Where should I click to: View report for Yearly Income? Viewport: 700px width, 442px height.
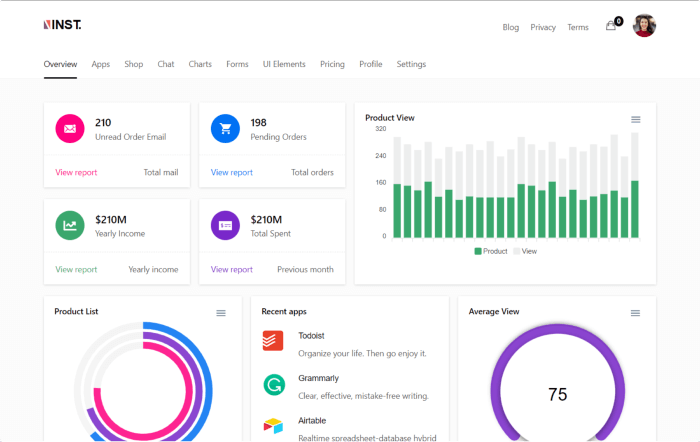click(76, 269)
